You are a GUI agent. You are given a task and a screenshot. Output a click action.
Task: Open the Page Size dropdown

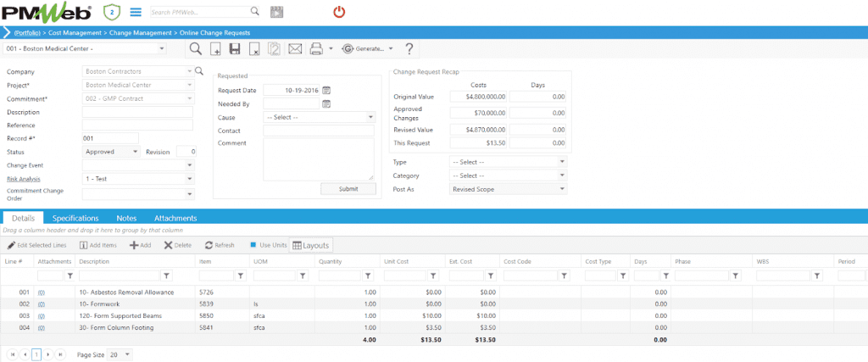tap(127, 354)
